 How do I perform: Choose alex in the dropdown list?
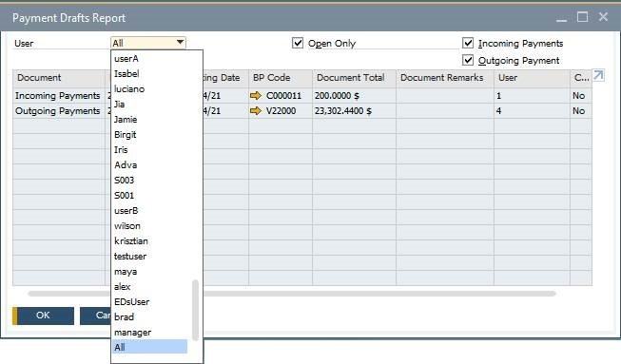149,287
